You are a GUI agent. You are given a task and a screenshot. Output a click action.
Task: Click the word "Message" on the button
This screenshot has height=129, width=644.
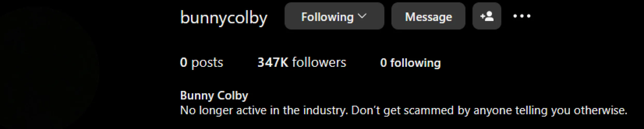point(428,17)
